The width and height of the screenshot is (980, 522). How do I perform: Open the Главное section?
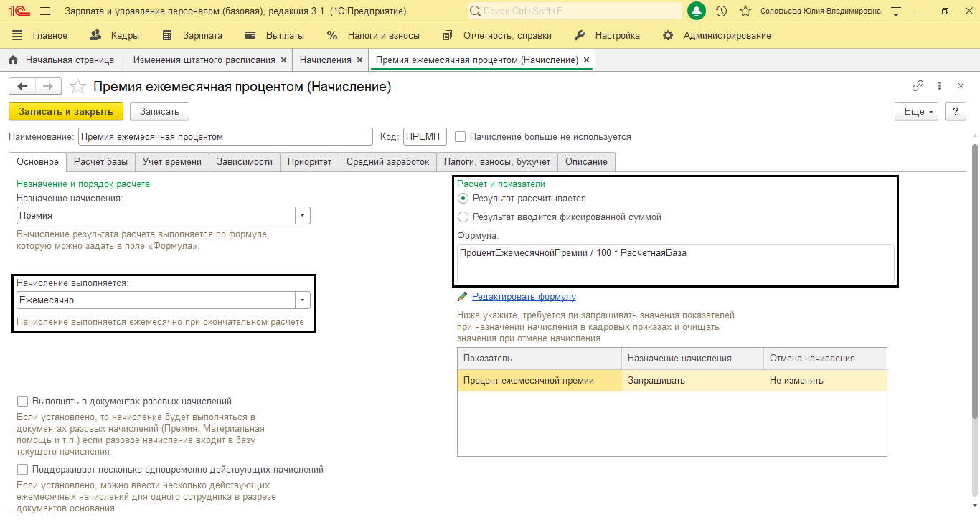click(39, 35)
